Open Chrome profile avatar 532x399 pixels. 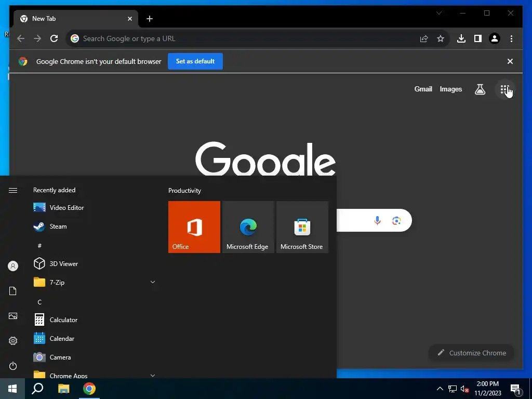click(495, 38)
